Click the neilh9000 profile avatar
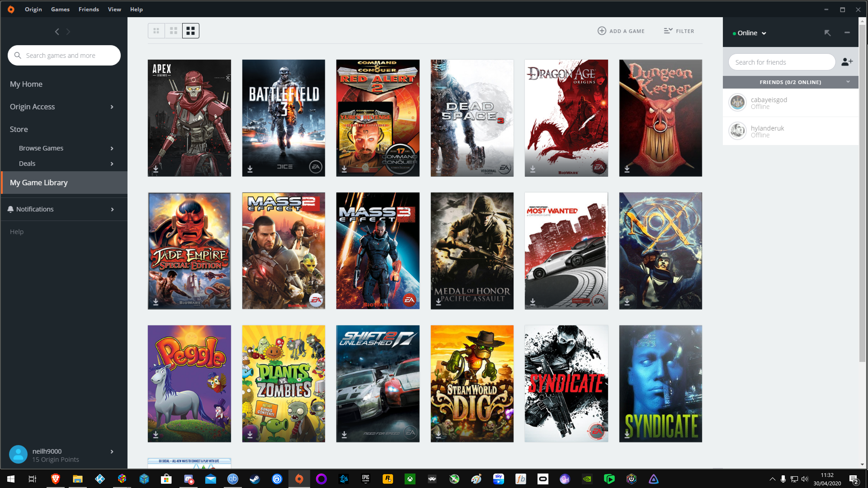 (x=18, y=454)
